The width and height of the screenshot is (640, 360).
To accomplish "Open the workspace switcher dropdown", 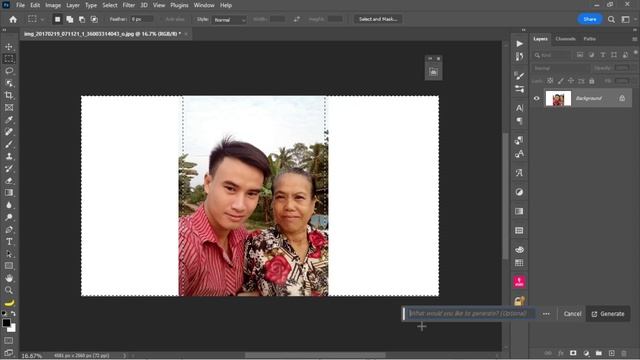I will pos(625,19).
